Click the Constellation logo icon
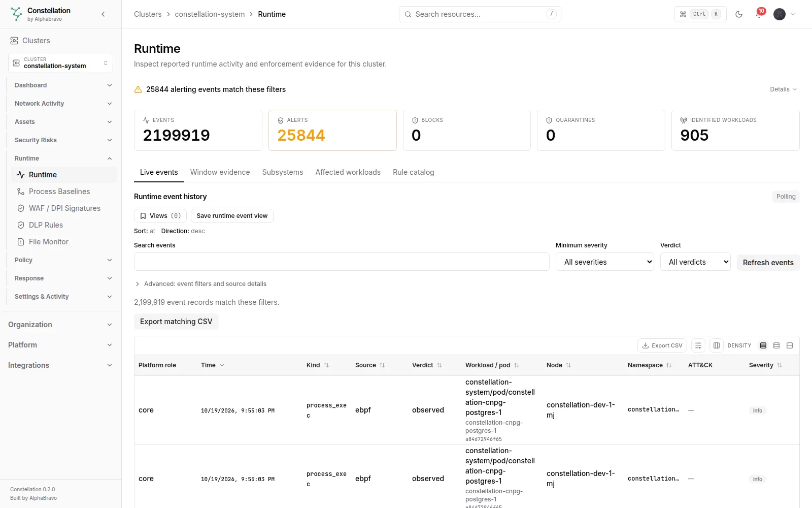Screen dimensions: 812x508 point(16,14)
